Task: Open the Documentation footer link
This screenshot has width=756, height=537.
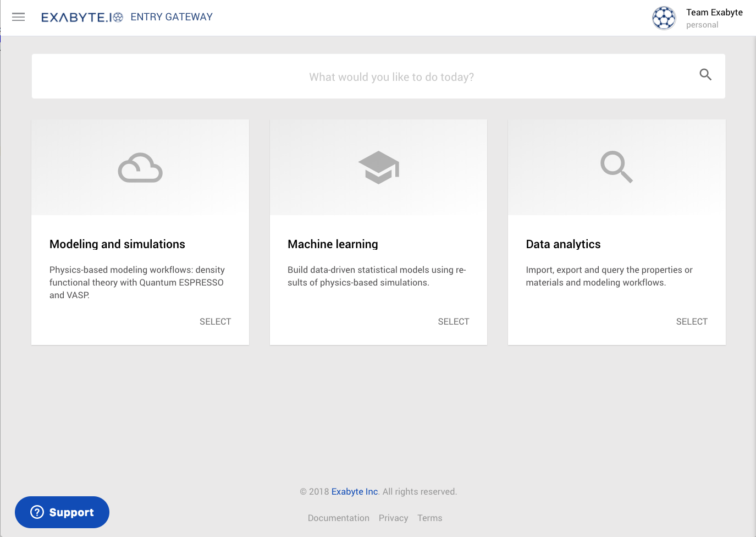Action: [x=338, y=518]
